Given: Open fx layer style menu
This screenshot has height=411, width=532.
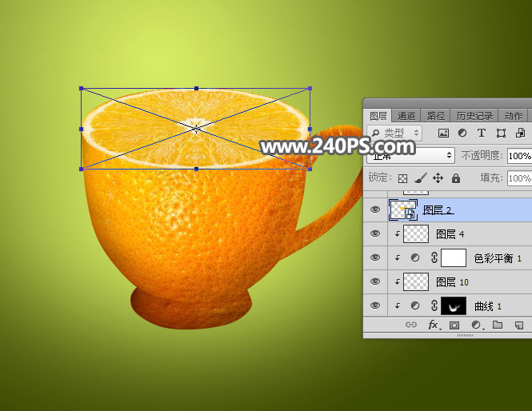Looking at the screenshot, I should (434, 325).
